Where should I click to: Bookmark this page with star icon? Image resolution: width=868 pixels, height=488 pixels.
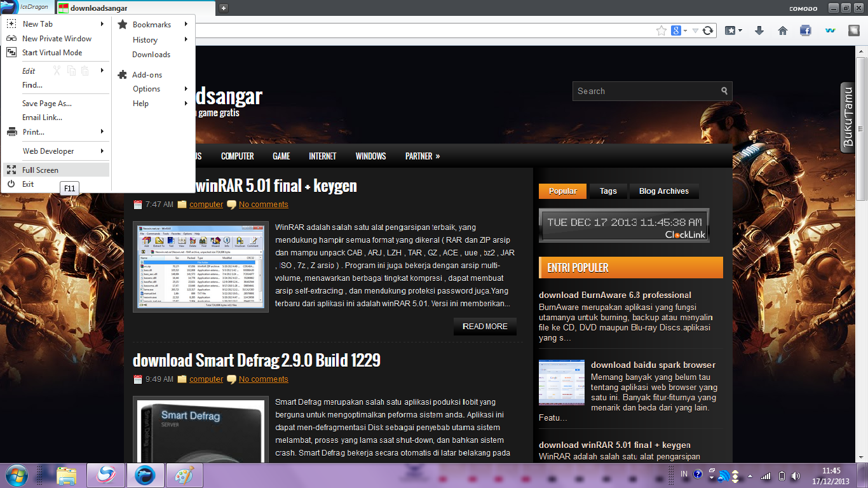[x=661, y=30]
